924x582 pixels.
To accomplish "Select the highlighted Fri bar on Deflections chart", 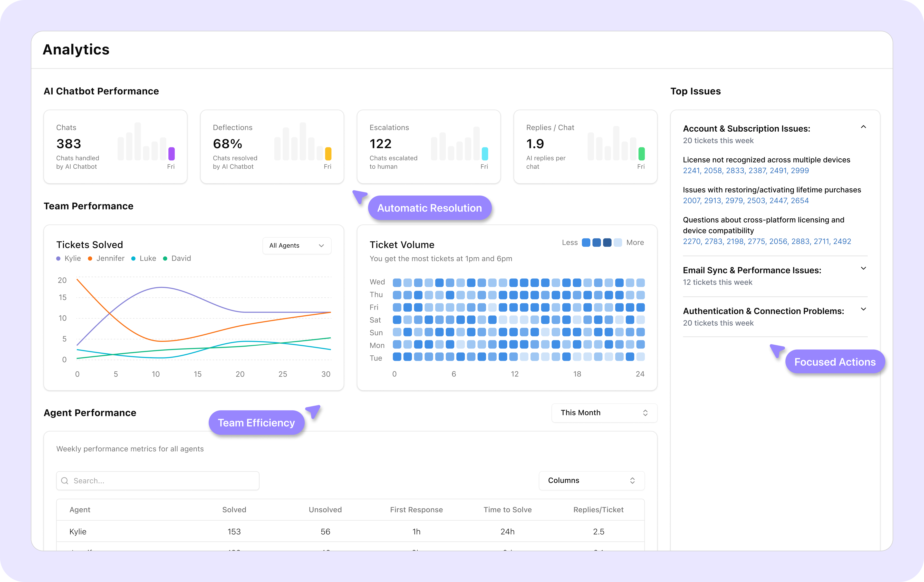I will coord(328,153).
